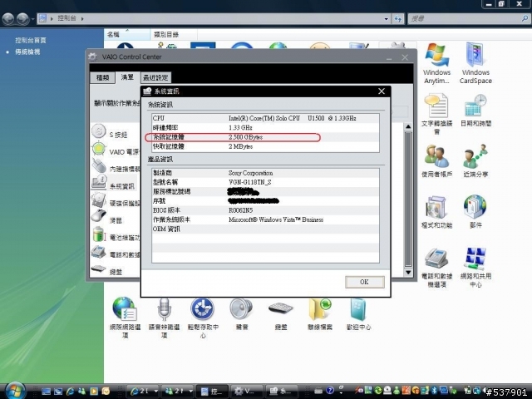Image resolution: width=532 pixels, height=399 pixels.
Task: Open the 近端分享 control panel item
Action: pyautogui.click(x=475, y=161)
